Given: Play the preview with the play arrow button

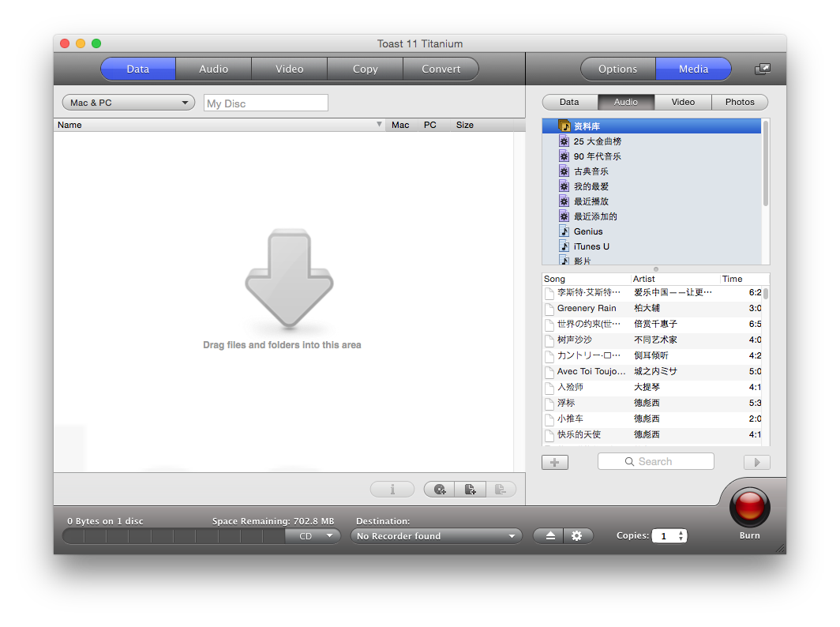Looking at the screenshot, I should pos(757,463).
